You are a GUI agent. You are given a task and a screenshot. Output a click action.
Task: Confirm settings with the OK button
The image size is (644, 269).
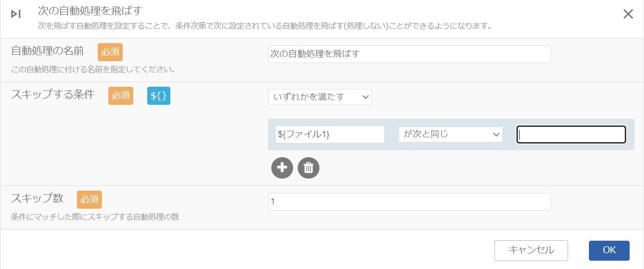click(x=609, y=250)
